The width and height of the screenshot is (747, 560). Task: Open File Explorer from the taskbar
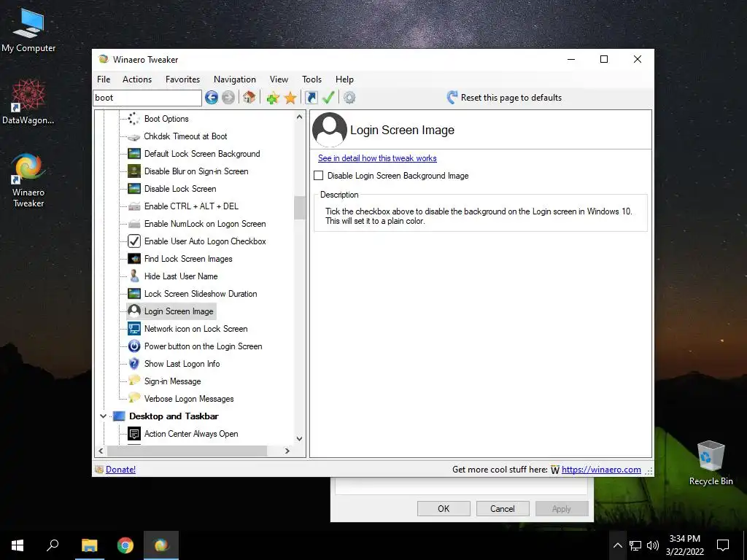pyautogui.click(x=89, y=545)
